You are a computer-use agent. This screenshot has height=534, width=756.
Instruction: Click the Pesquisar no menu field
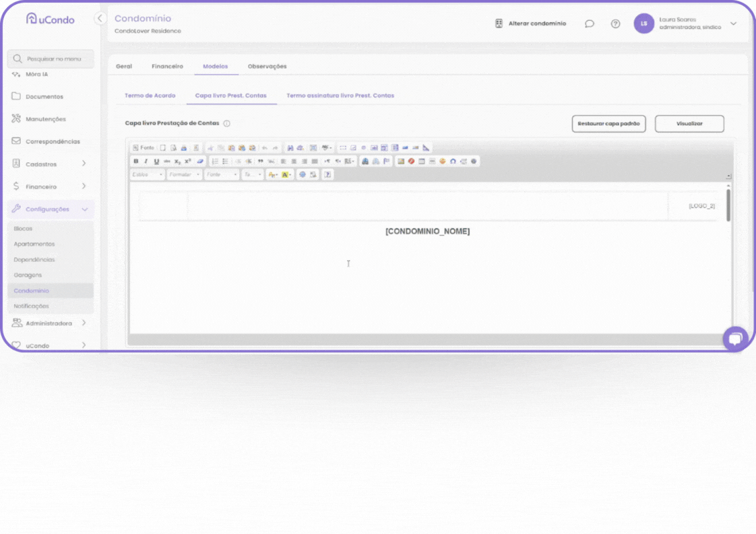click(x=51, y=59)
